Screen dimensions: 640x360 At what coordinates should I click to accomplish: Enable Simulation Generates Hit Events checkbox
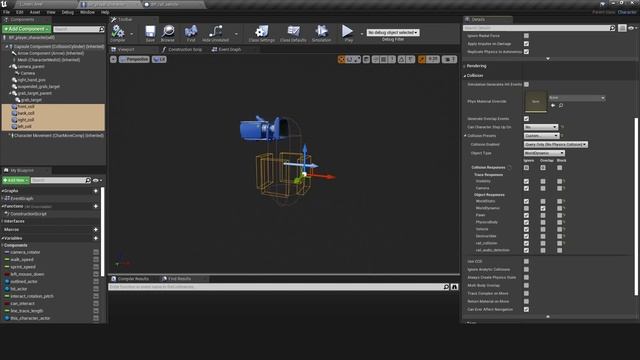pos(526,84)
